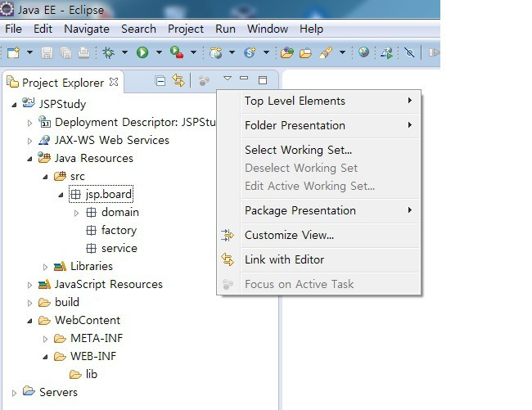Expand the JavaScript Resources node
Screen dimensions: 532x410
click(29, 285)
